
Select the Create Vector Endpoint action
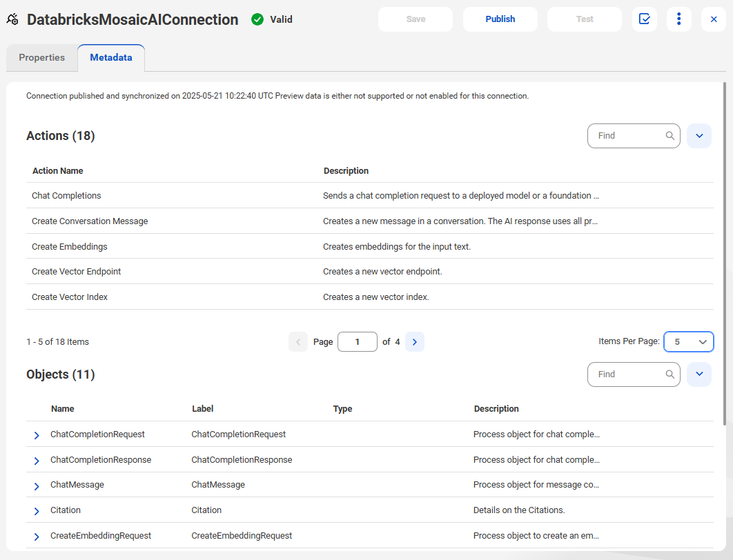(370, 271)
